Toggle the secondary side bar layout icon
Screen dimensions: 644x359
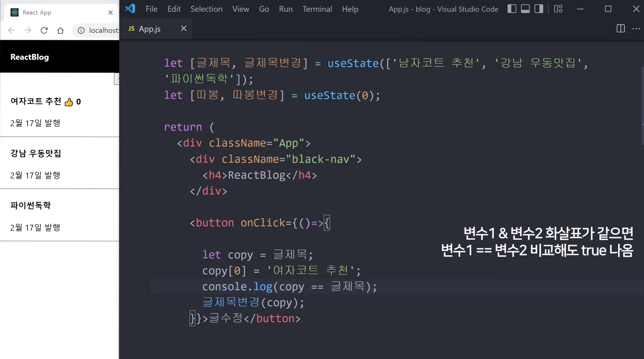(539, 9)
